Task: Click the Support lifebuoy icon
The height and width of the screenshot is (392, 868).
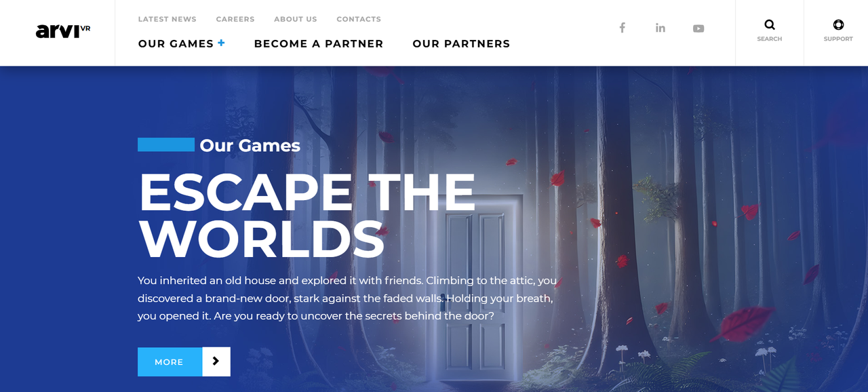Action: click(x=838, y=25)
